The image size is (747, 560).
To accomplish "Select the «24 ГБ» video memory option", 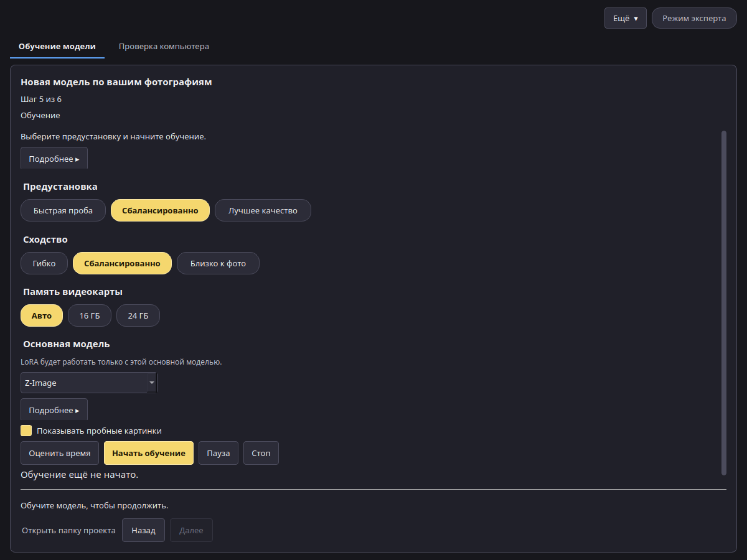I will point(138,315).
